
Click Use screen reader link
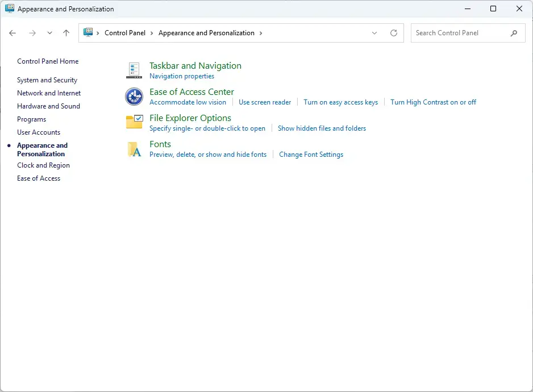pos(265,102)
